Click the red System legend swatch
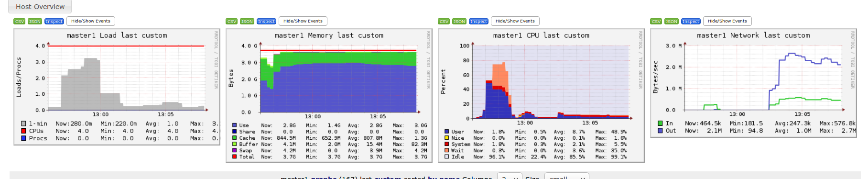The width and height of the screenshot is (868, 179). 446,144
